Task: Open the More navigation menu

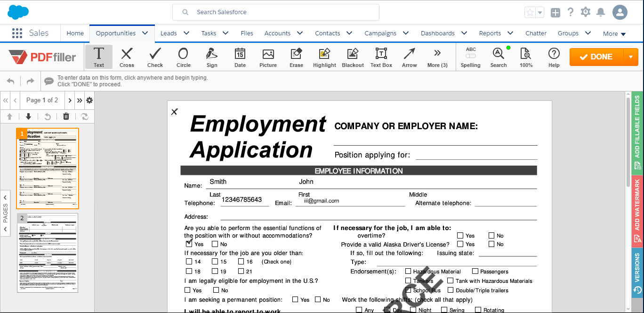Action: click(614, 33)
